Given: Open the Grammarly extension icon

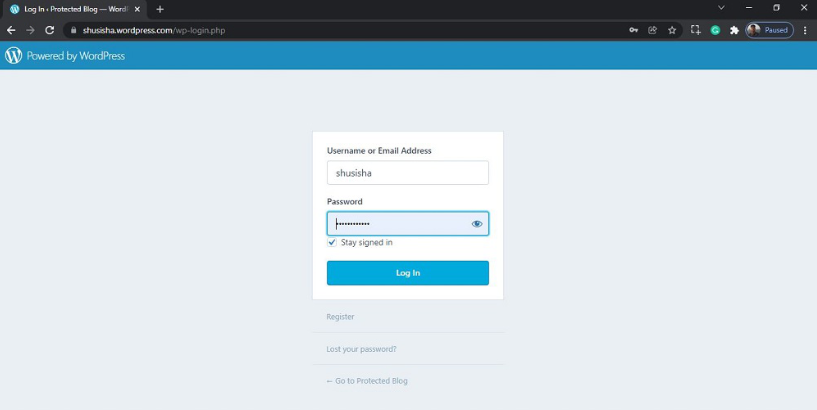Looking at the screenshot, I should (715, 30).
